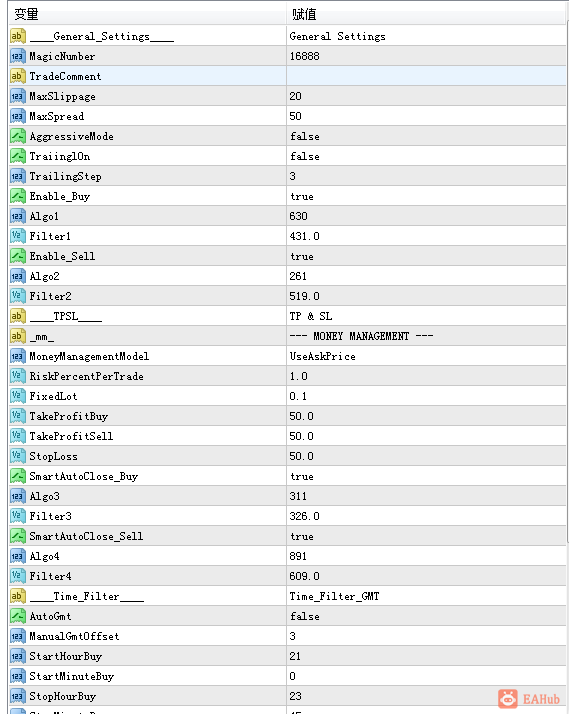Select the General Settings value cell
This screenshot has width=569, height=714.
click(x=426, y=36)
